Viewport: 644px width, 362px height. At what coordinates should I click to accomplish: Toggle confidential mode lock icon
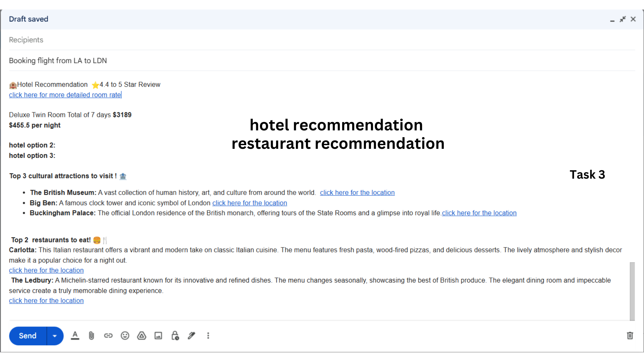coord(175,336)
